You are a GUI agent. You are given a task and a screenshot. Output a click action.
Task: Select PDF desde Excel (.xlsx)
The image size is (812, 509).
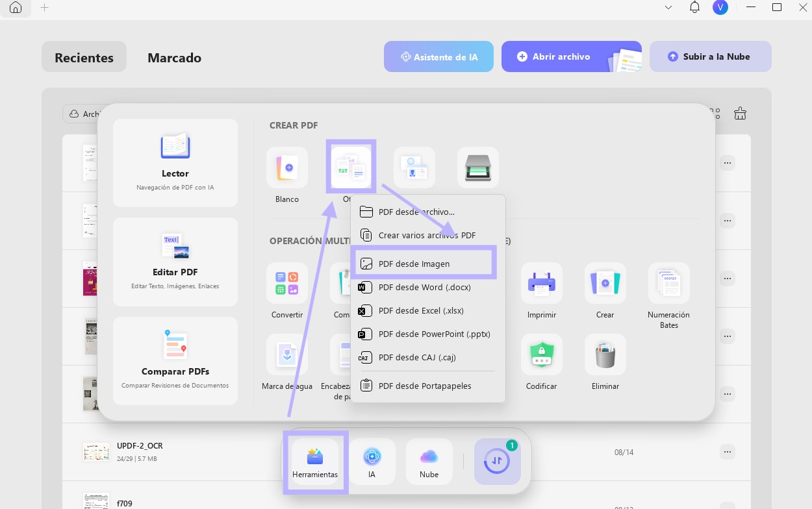(x=427, y=310)
